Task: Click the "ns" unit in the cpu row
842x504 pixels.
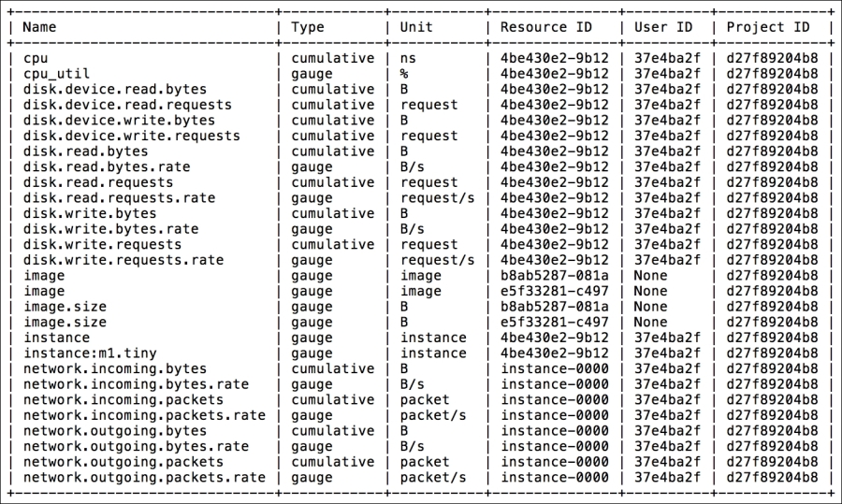Action: tap(409, 58)
